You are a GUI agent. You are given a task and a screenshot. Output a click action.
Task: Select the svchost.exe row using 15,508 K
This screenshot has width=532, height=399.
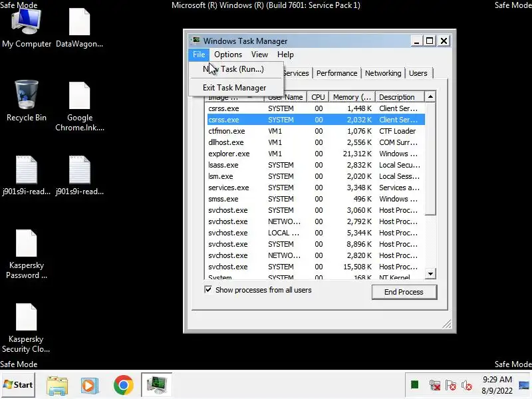tap(315, 267)
